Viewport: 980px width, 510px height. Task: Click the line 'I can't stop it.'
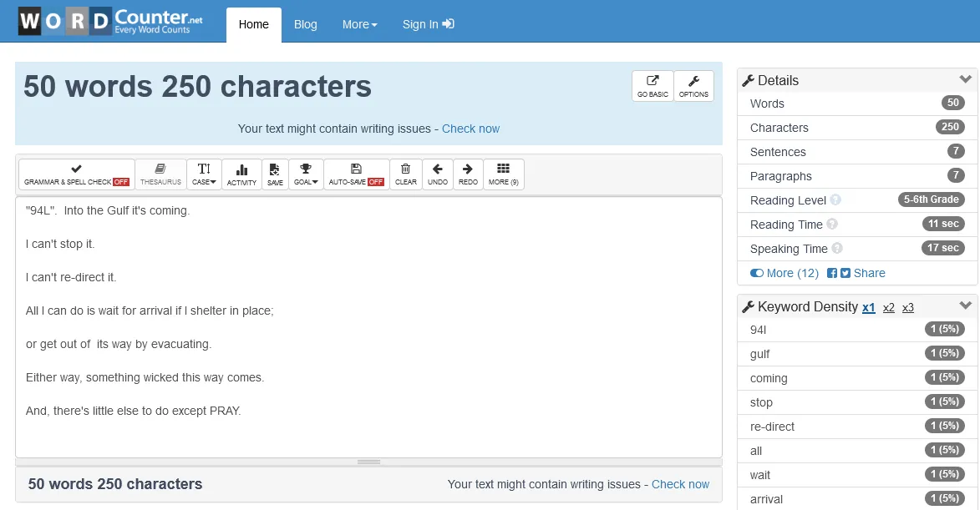(x=60, y=244)
